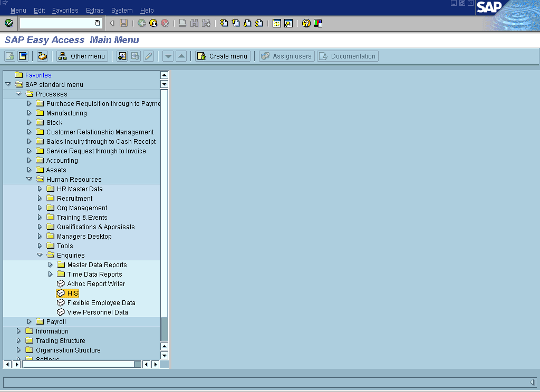Click the Assign users button
The height and width of the screenshot is (392, 540).
(287, 56)
